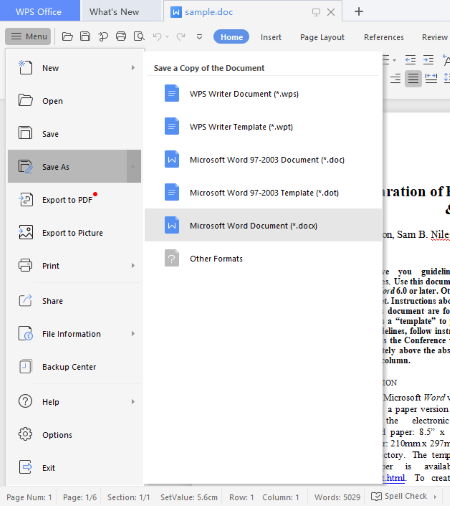This screenshot has height=506, width=450.
Task: Follow the .html hyperlink in document
Action: click(x=394, y=478)
